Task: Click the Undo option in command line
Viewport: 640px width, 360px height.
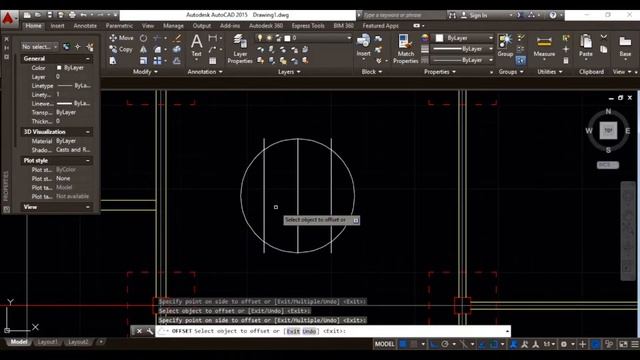Action: coord(309,331)
